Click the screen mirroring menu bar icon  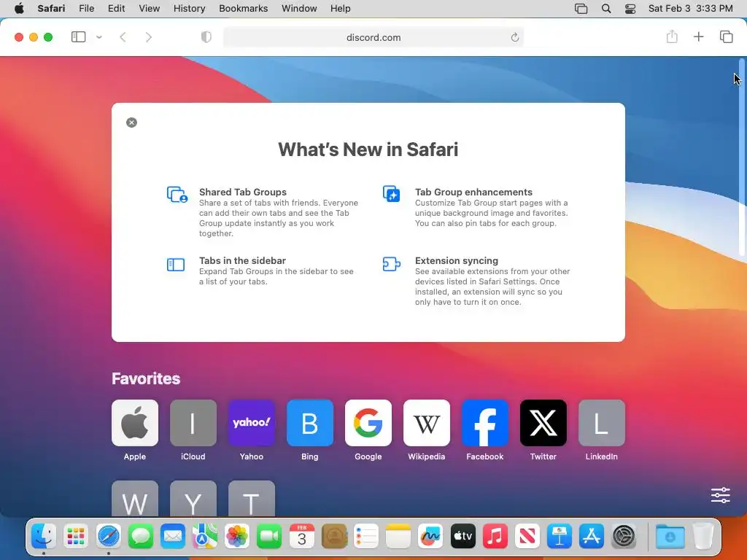[x=581, y=9]
